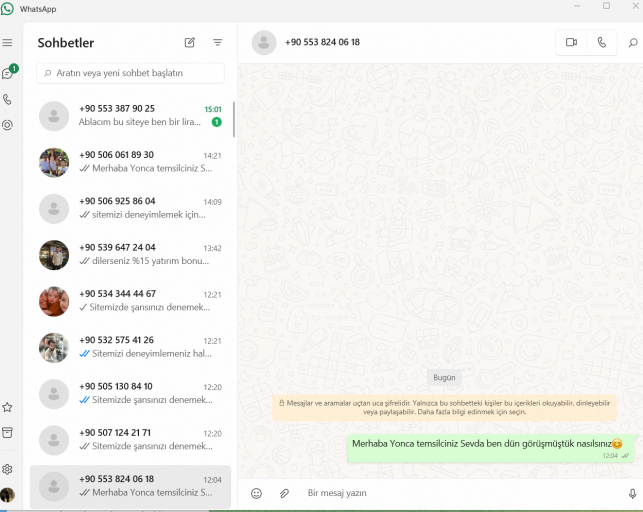Click the WhatsApp logo in title bar

[x=7, y=9]
